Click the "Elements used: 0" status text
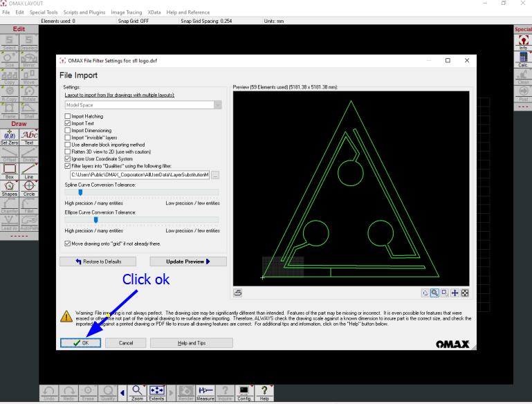532x404 pixels. coord(58,21)
